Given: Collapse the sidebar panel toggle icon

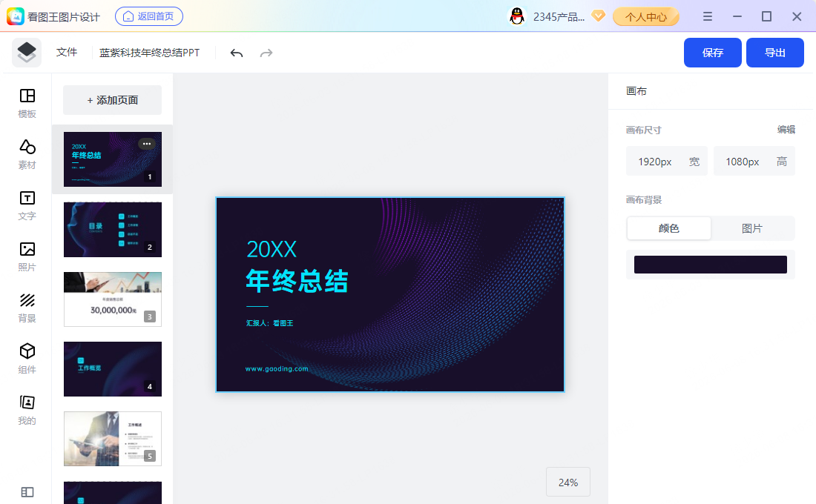Looking at the screenshot, I should click(27, 492).
